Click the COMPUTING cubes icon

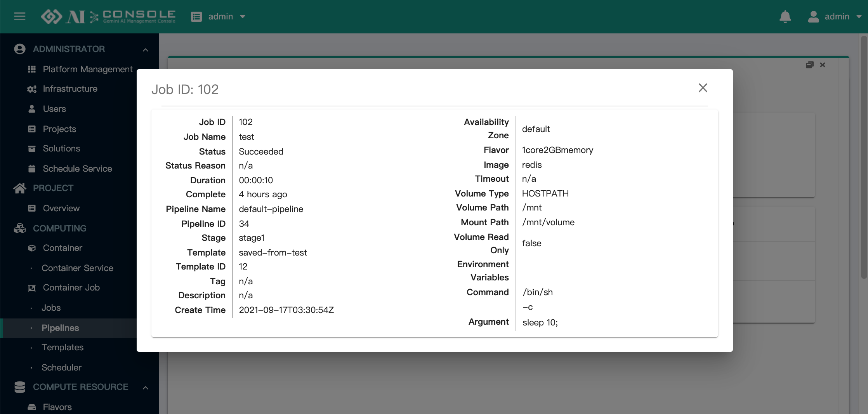click(x=20, y=228)
